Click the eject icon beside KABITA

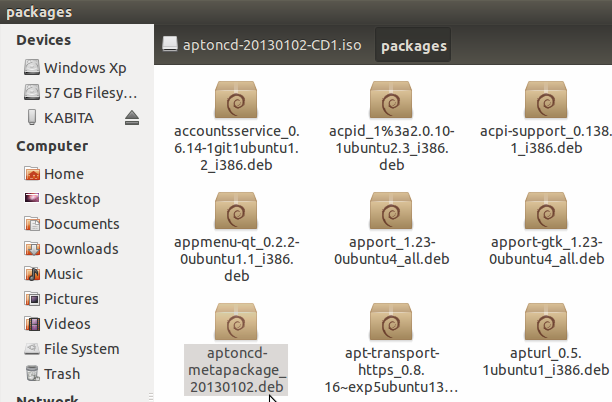point(133,118)
